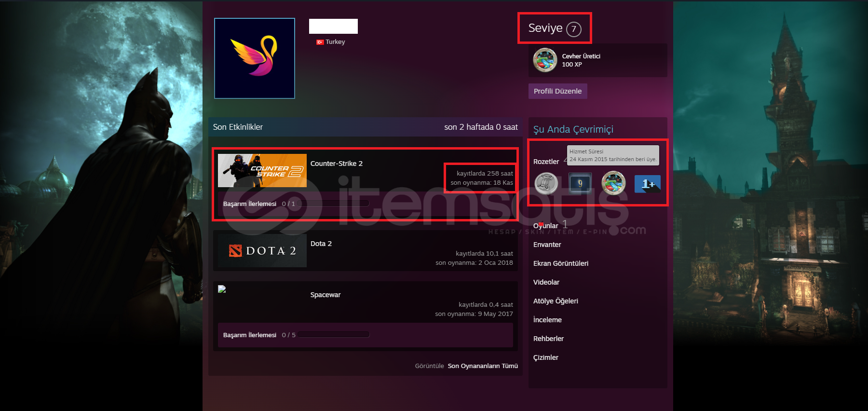Open the Oyunlar games link
This screenshot has height=411, width=868.
click(545, 226)
